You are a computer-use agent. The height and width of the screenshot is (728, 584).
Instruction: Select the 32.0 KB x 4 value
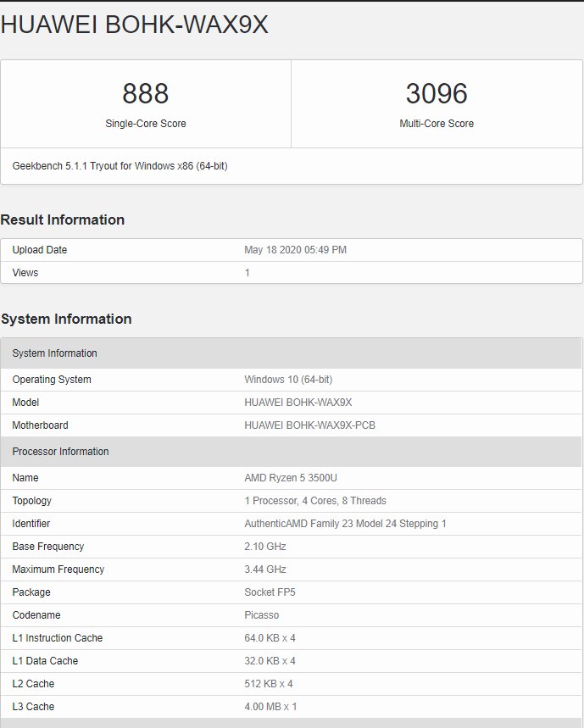270,661
